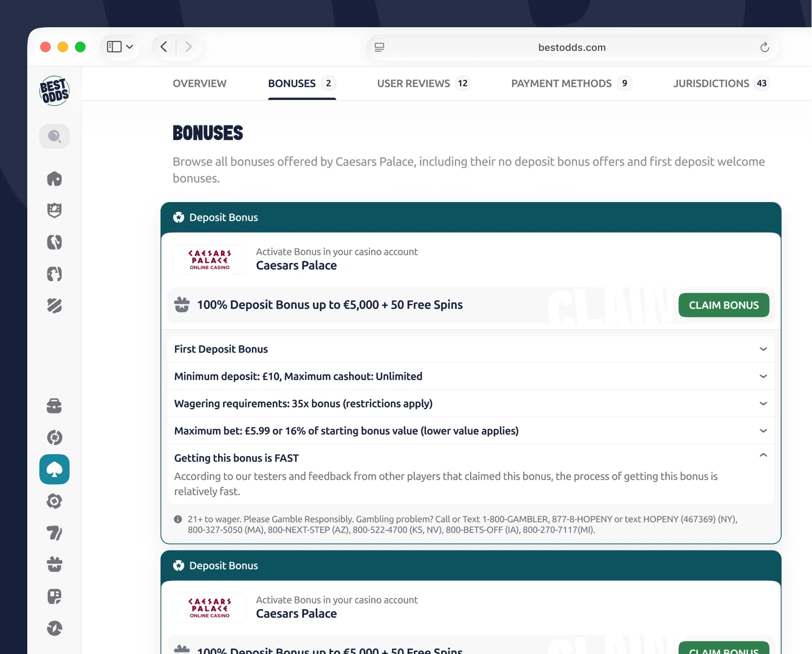
Task: Open the circular bonus badge sidebar icon
Action: [55, 437]
